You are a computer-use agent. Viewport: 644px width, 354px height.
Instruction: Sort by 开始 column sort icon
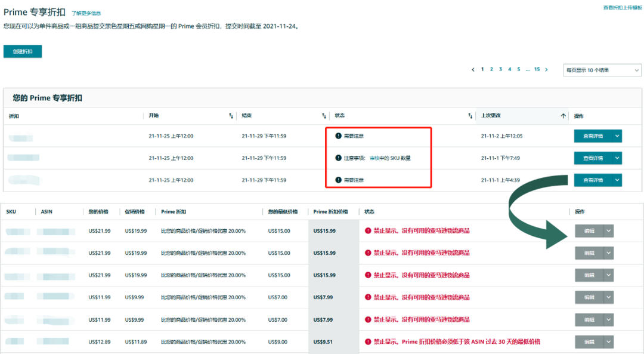[231, 116]
